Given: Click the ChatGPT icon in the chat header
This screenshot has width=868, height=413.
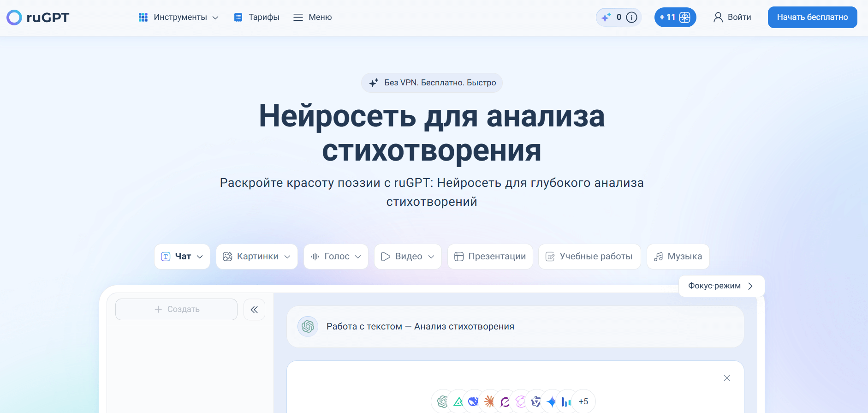Looking at the screenshot, I should click(x=308, y=327).
